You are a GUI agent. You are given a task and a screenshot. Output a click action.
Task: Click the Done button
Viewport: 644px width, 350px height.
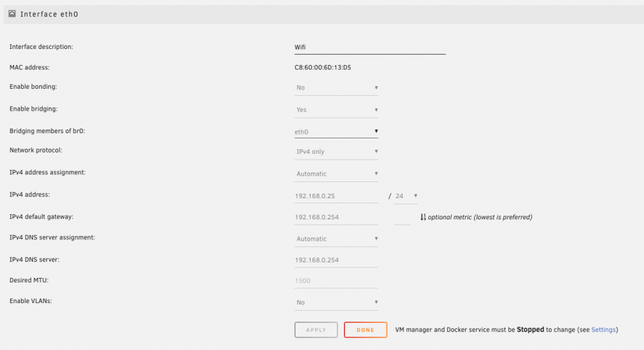(x=366, y=330)
